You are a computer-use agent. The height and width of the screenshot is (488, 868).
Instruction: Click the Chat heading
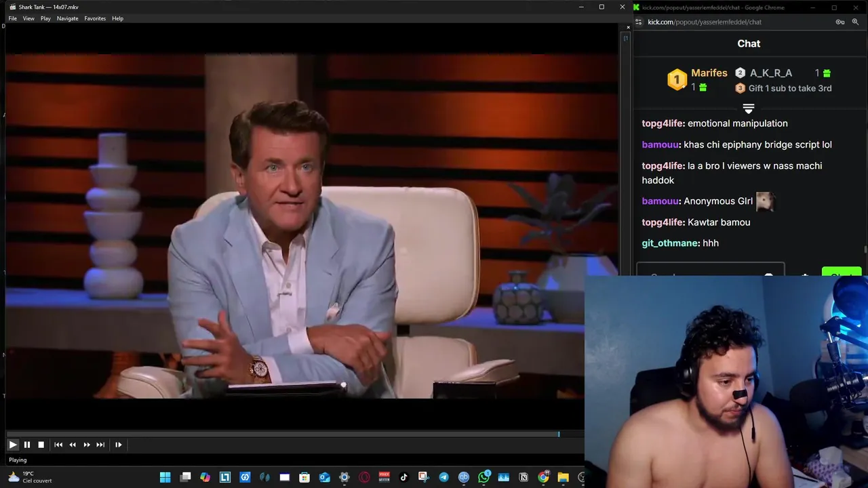pos(749,43)
